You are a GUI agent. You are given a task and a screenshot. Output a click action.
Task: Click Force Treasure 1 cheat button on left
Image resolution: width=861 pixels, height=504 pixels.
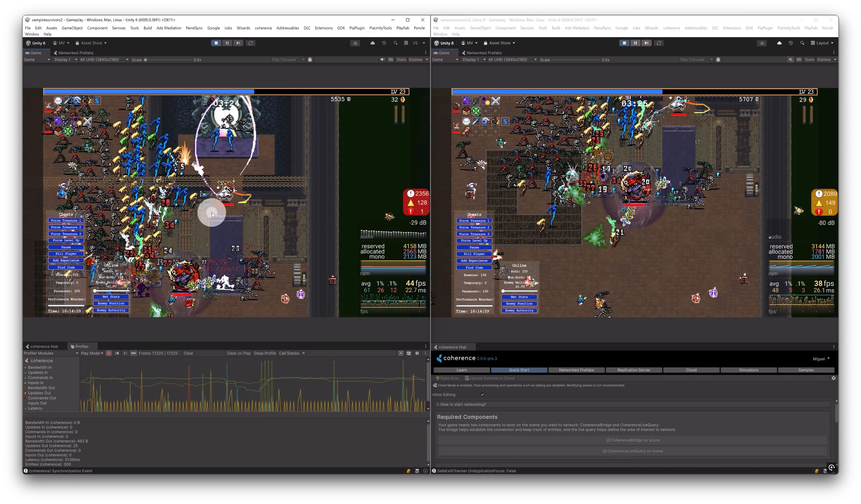pos(66,220)
